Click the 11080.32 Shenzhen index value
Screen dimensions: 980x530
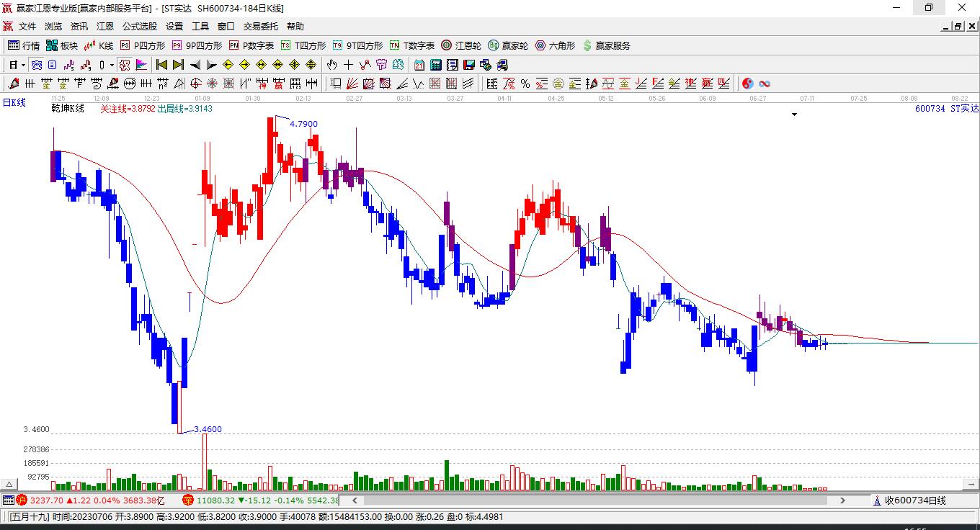[x=215, y=500]
